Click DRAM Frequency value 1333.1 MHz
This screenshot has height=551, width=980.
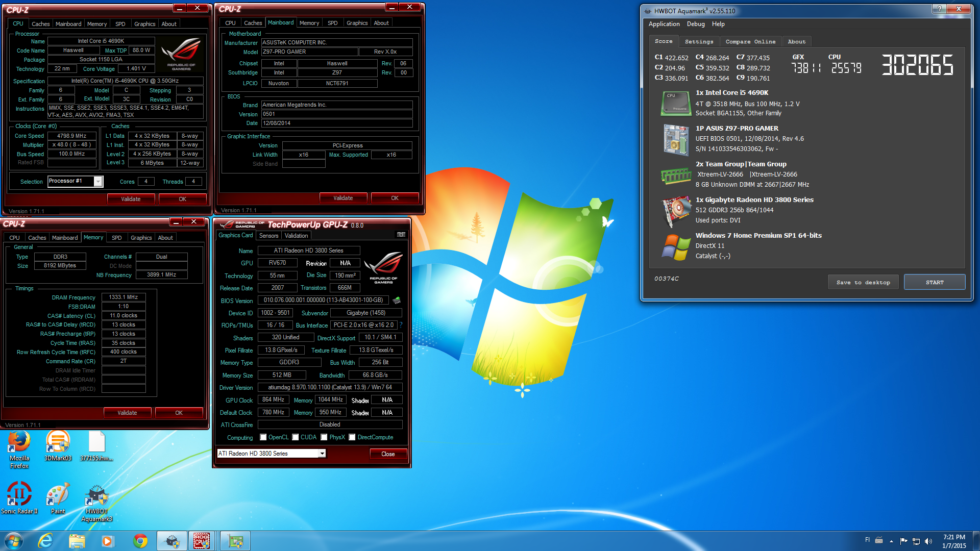(124, 297)
